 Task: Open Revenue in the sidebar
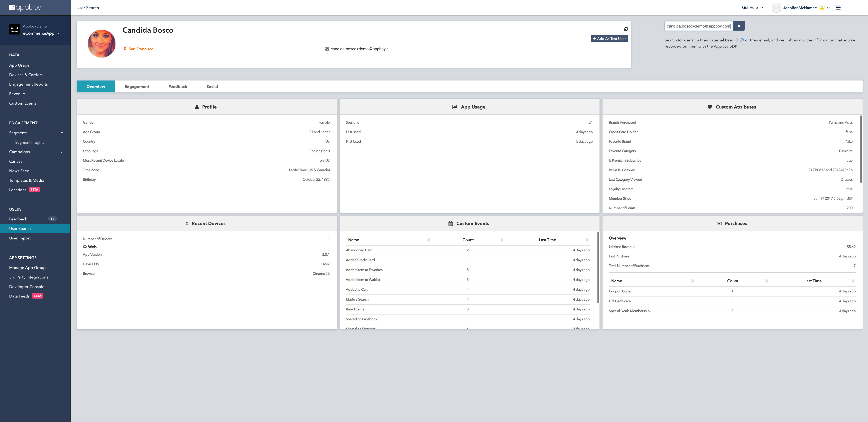click(17, 94)
